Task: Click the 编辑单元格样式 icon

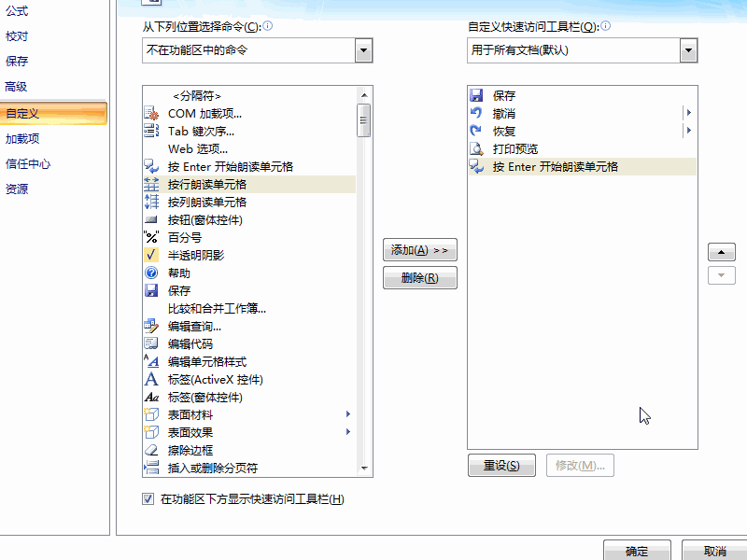Action: pyautogui.click(x=151, y=361)
